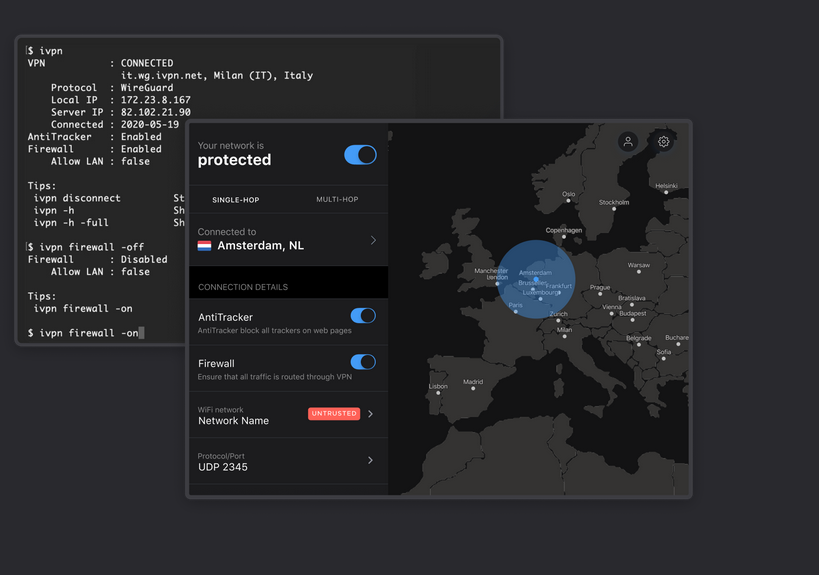Click the UNTRUSTED network badge
The image size is (819, 575).
click(334, 414)
